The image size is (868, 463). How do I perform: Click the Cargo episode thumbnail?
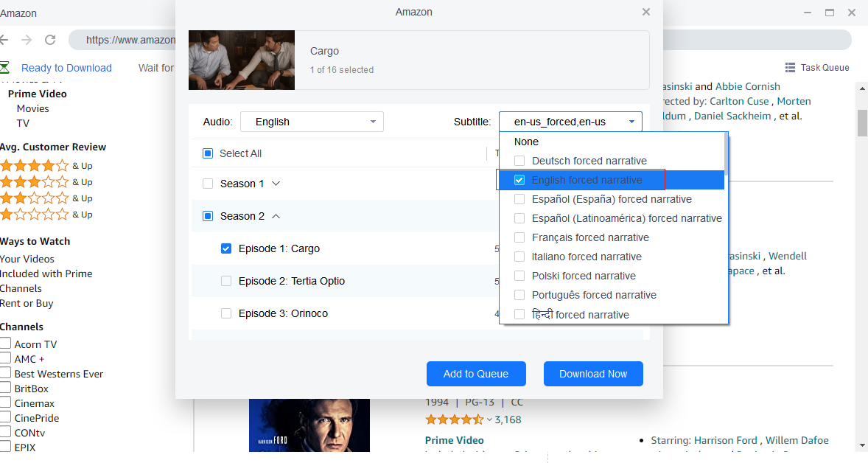(x=242, y=60)
